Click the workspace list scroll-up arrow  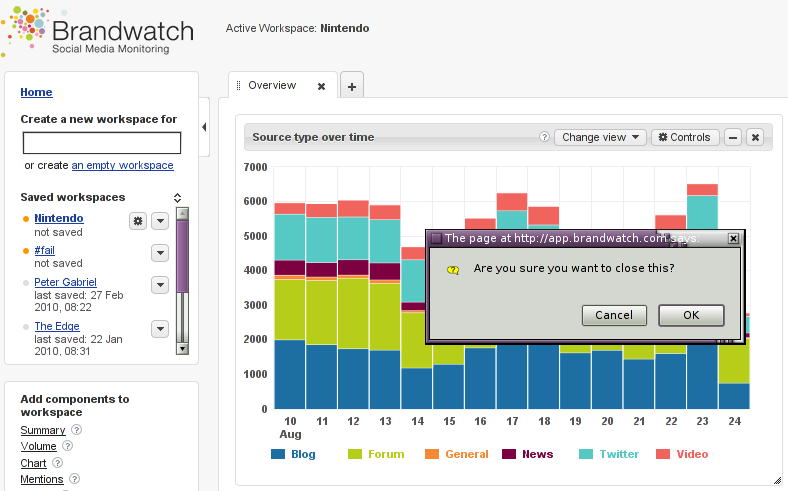(182, 213)
